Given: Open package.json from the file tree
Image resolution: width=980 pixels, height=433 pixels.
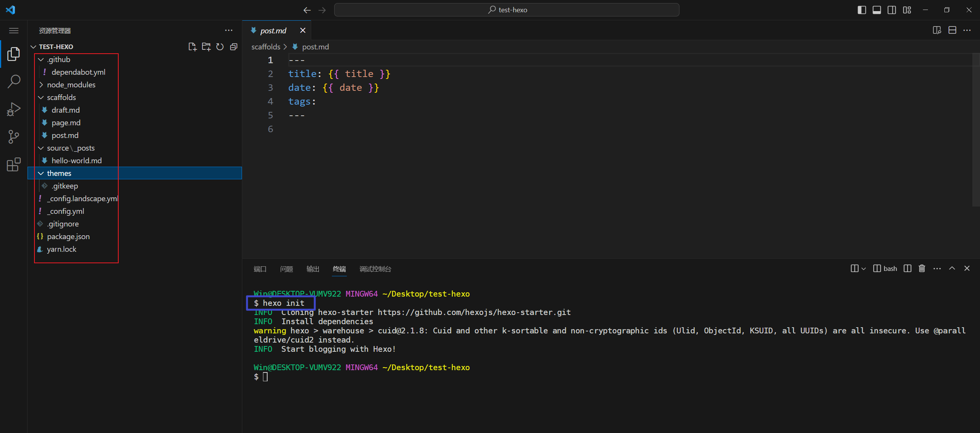Looking at the screenshot, I should pyautogui.click(x=68, y=236).
